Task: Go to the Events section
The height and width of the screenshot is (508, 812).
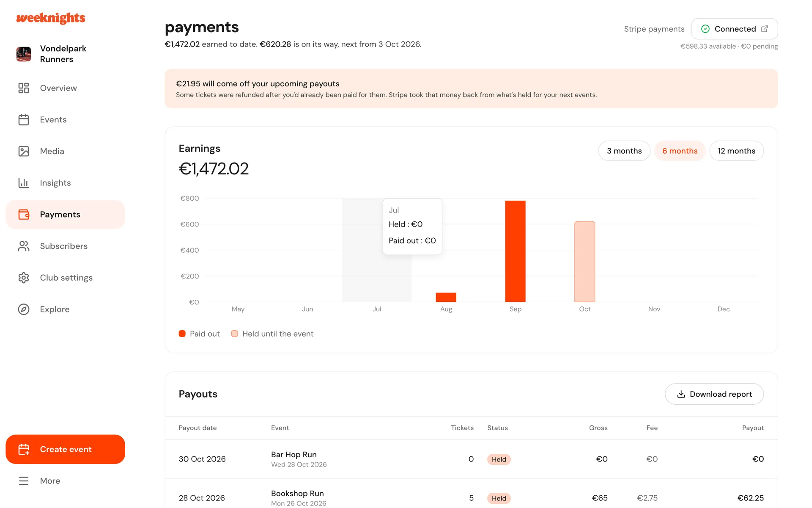Action: [53, 120]
